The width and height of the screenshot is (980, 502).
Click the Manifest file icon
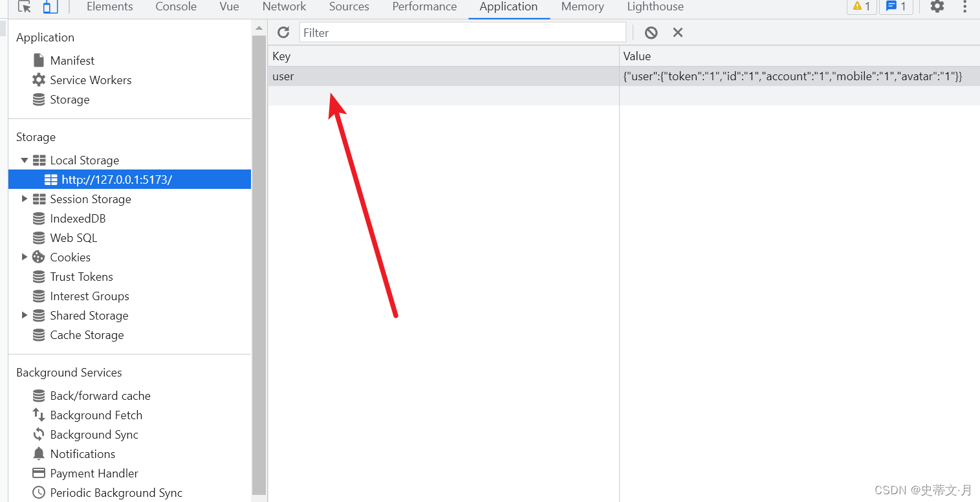[x=39, y=60]
